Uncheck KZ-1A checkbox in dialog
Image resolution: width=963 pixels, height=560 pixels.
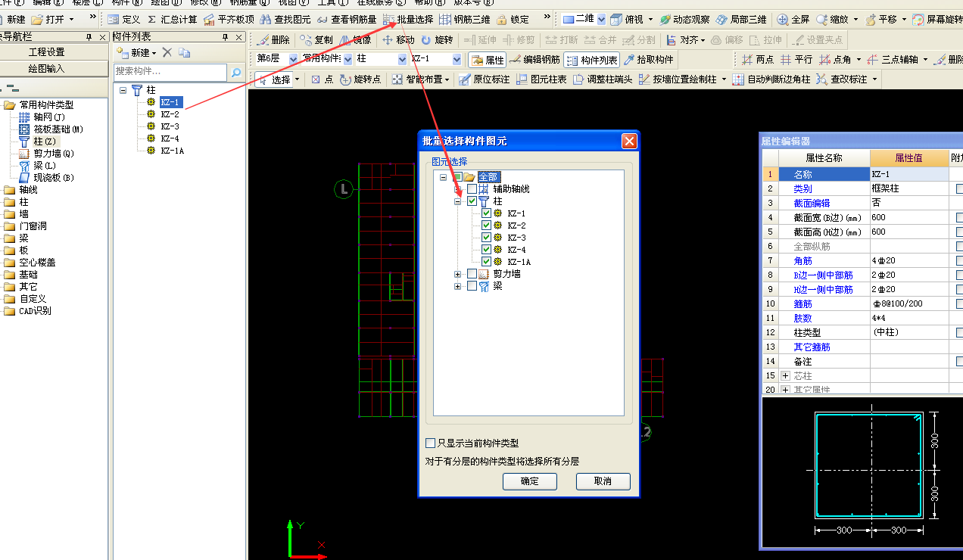click(486, 262)
